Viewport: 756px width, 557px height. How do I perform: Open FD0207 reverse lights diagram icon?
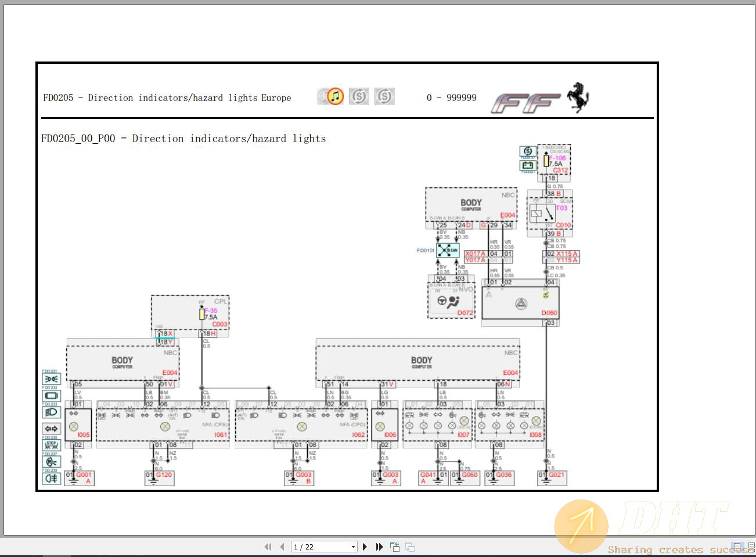coord(51,462)
